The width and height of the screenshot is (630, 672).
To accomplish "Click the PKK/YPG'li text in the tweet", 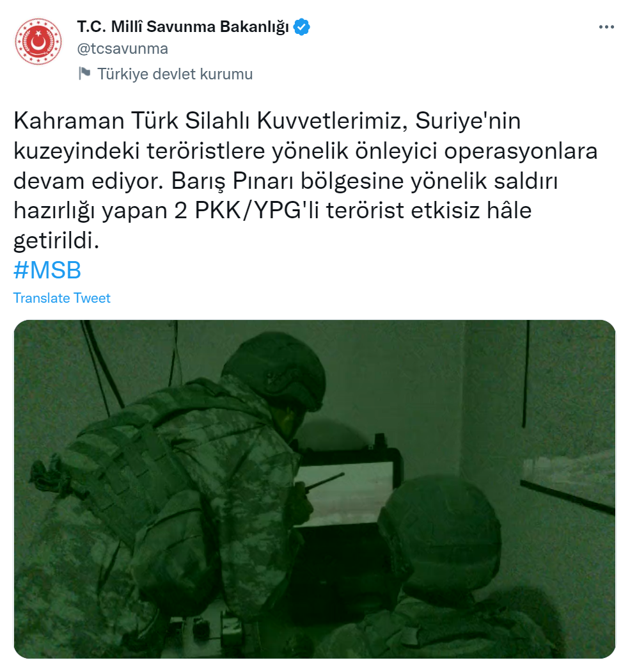I will point(257,211).
